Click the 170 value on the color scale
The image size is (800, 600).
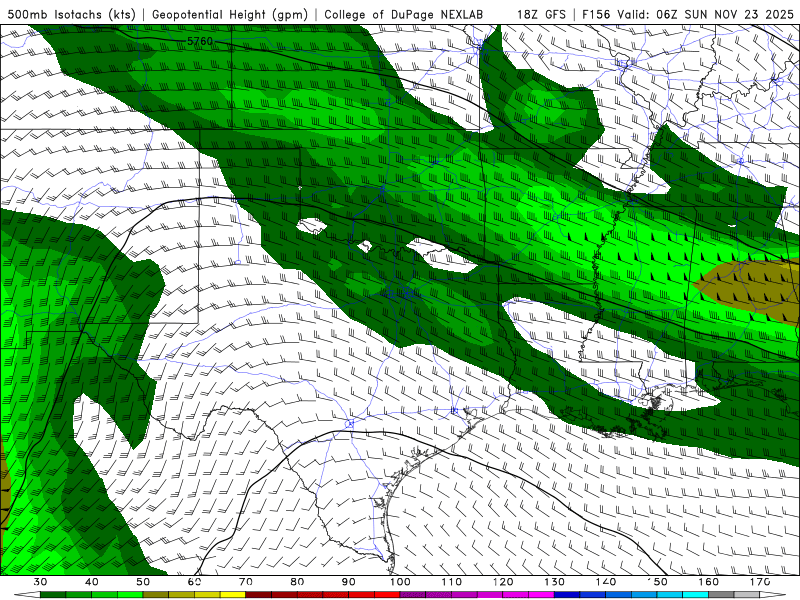tap(760, 582)
